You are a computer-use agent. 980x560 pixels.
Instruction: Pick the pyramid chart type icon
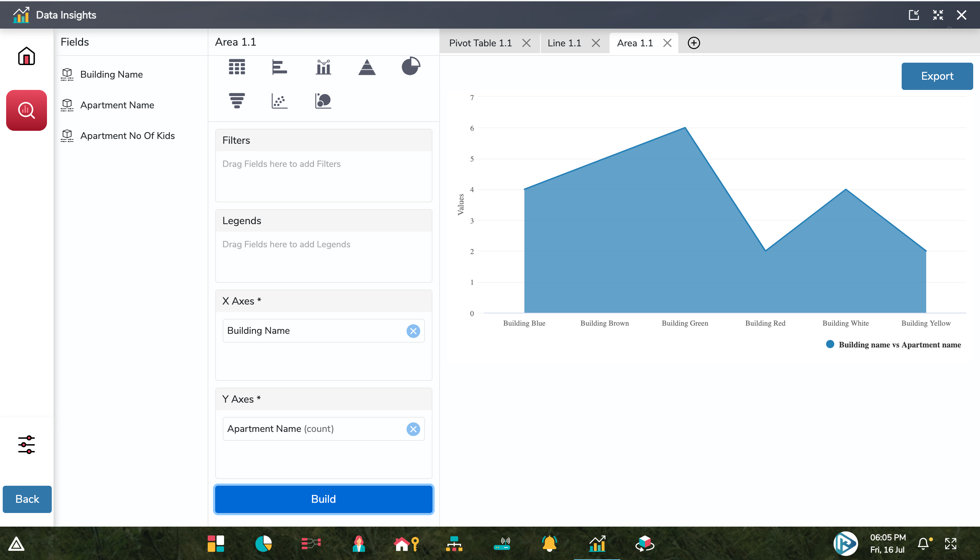pyautogui.click(x=367, y=67)
